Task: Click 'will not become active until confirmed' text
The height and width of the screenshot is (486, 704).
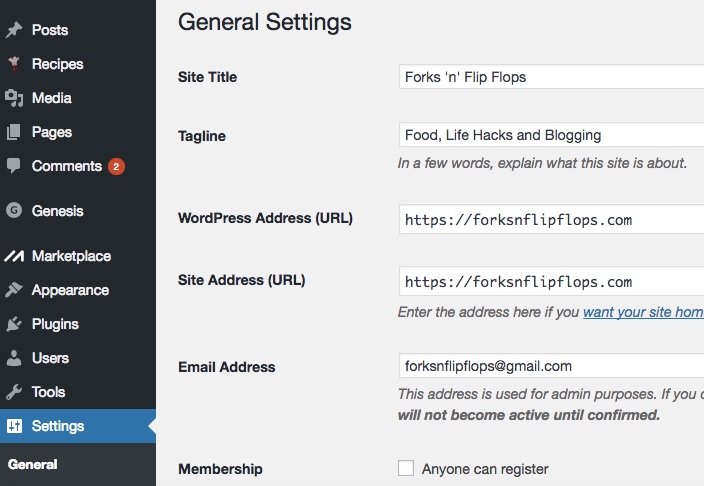Action: click(x=529, y=415)
